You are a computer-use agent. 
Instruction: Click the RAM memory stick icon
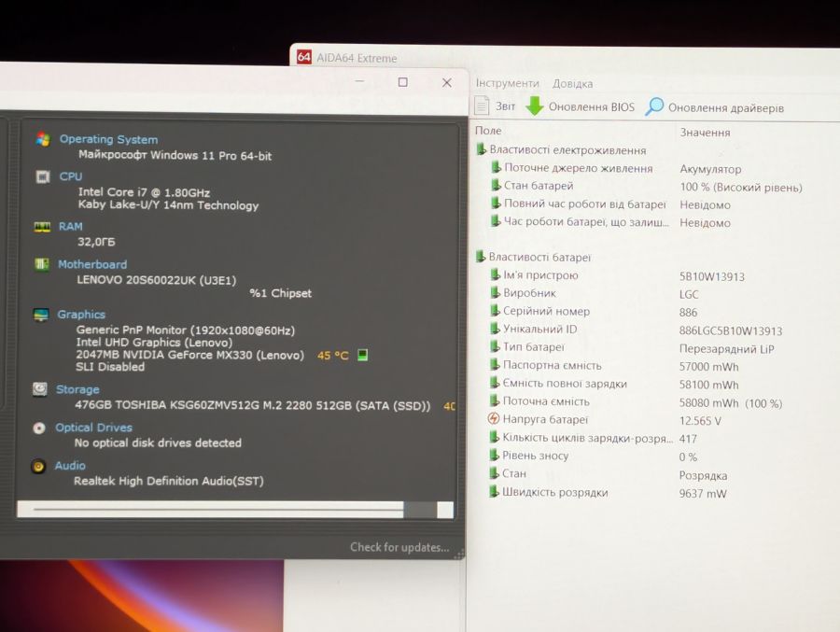tap(42, 227)
